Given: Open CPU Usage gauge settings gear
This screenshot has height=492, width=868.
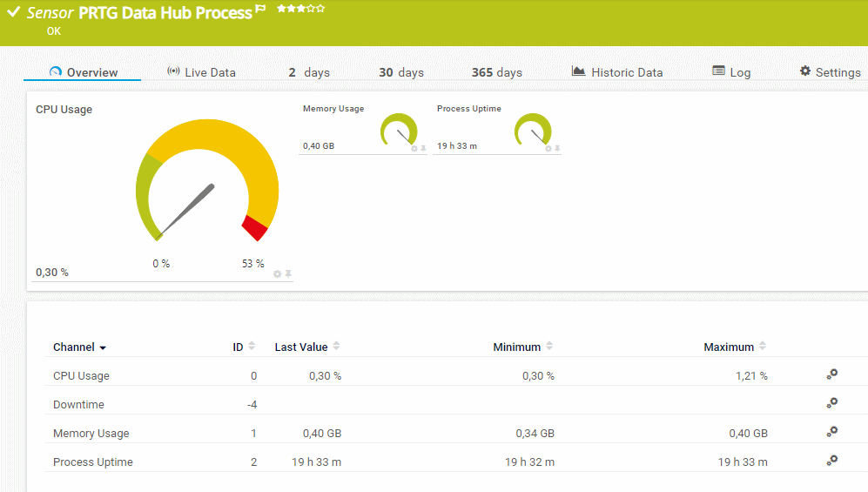Looking at the screenshot, I should (278, 273).
